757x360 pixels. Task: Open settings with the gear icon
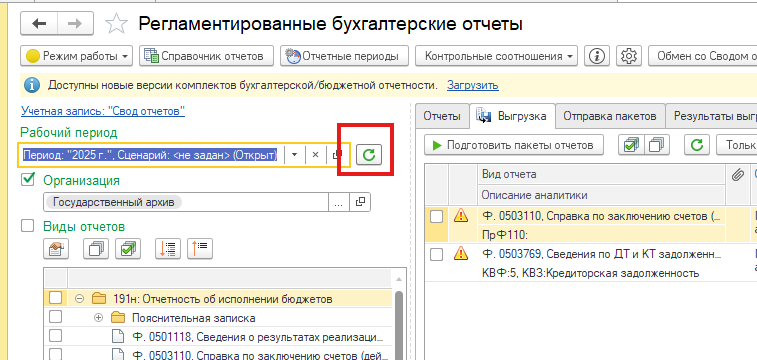[628, 56]
